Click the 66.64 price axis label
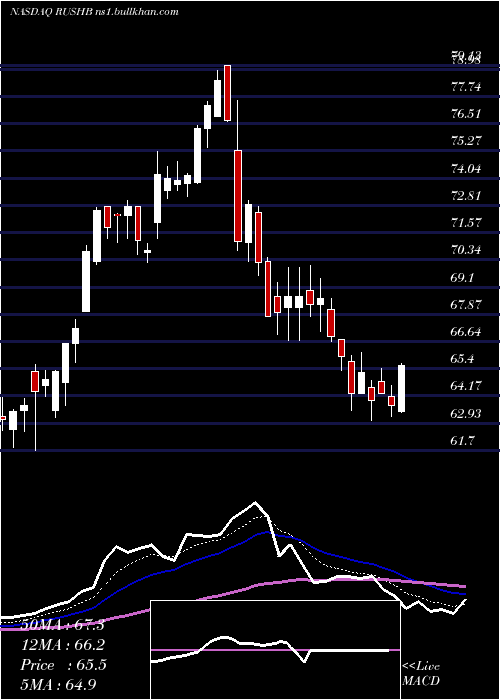Image resolution: width=500 pixels, height=700 pixels. (466, 332)
